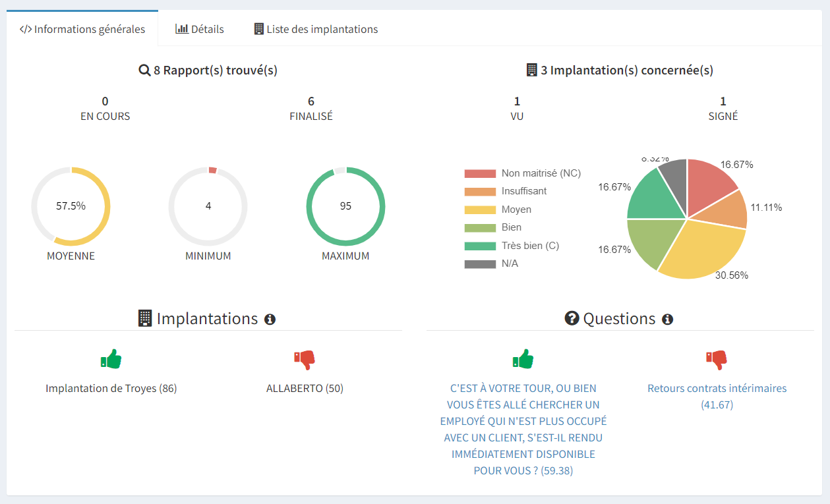Click the 3 Implantation(s) concernée(s) heading

click(x=620, y=70)
